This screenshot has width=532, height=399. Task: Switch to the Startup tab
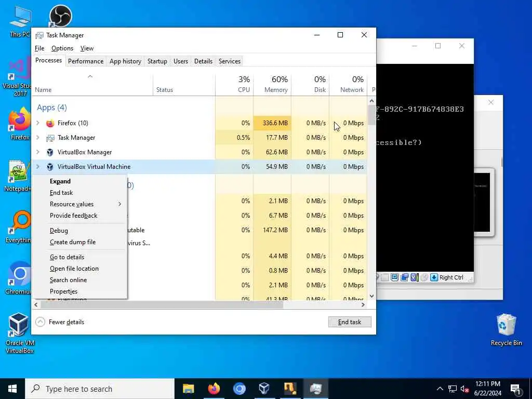(x=157, y=61)
